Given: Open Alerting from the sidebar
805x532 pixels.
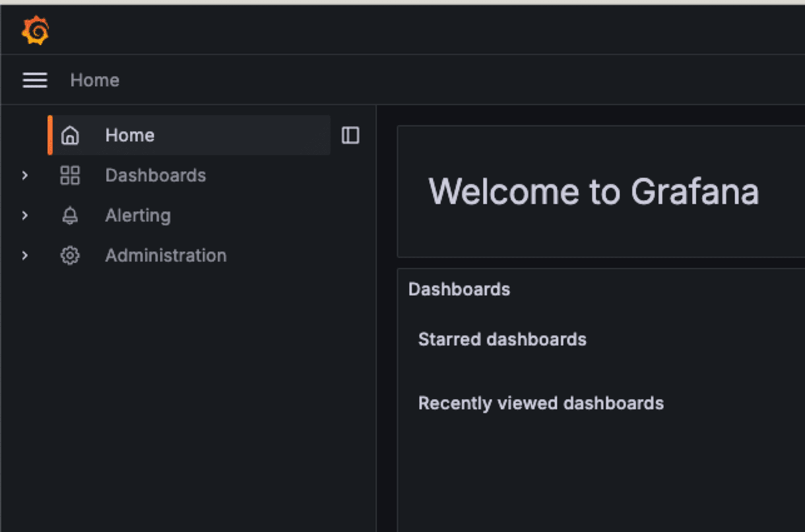Looking at the screenshot, I should click(138, 215).
